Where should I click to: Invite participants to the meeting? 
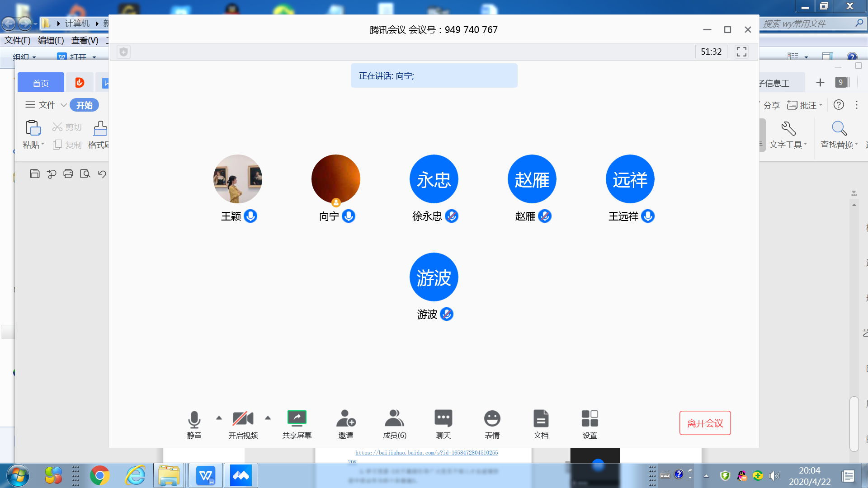click(346, 424)
